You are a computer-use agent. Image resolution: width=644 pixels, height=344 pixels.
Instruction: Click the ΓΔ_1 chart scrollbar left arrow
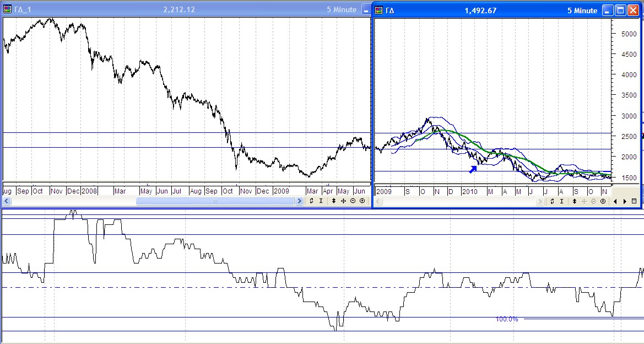tap(7, 201)
